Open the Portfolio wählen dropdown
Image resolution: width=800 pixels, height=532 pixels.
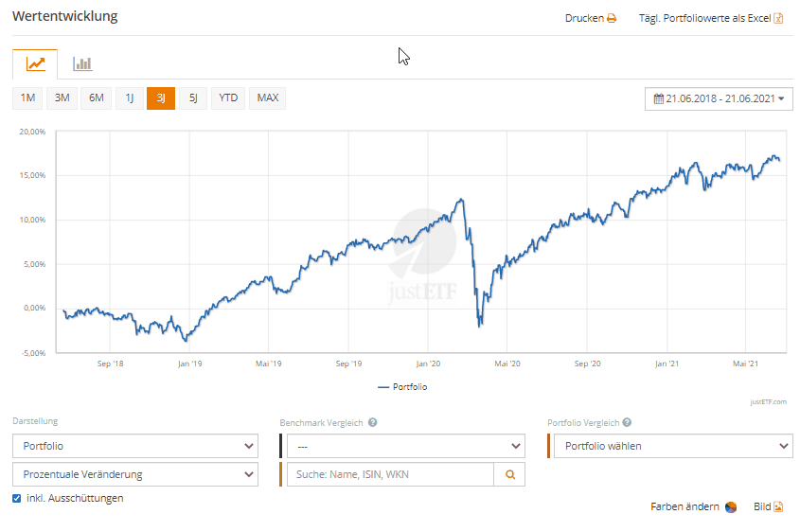point(672,446)
